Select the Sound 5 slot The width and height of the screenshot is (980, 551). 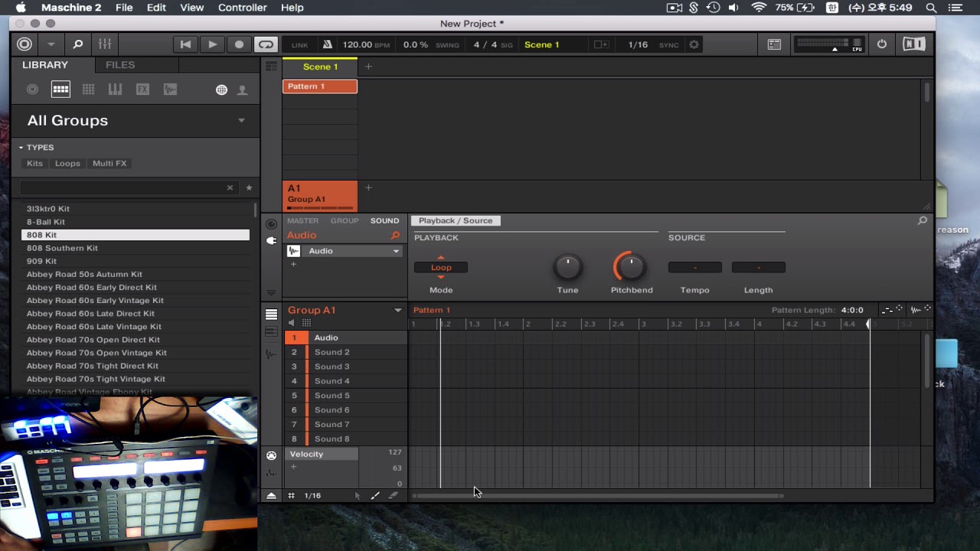click(x=346, y=396)
